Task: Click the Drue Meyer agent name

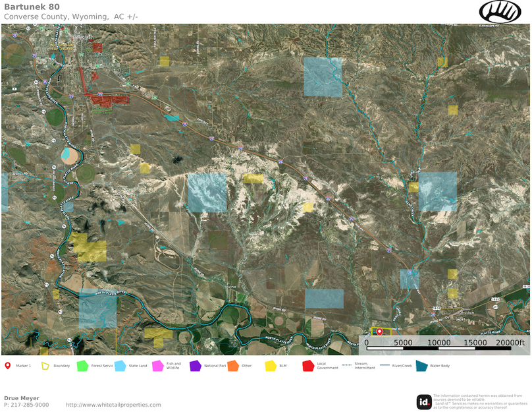Action: 22,398
